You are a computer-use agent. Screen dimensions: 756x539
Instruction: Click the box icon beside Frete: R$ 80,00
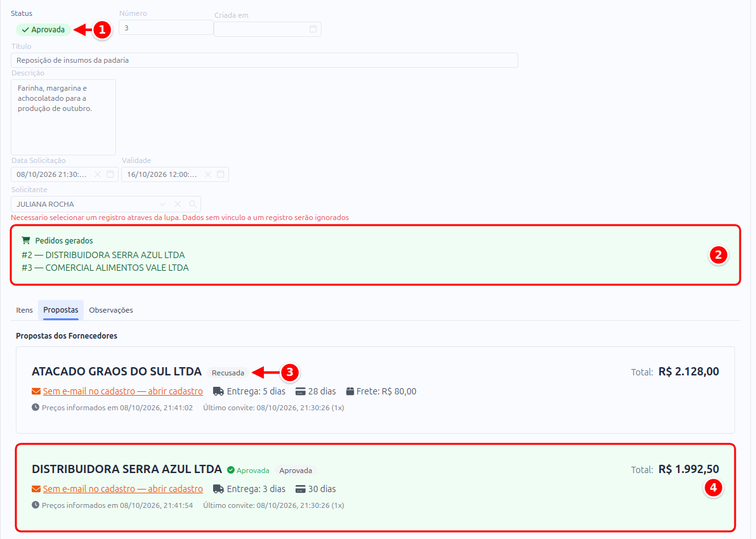pos(350,391)
